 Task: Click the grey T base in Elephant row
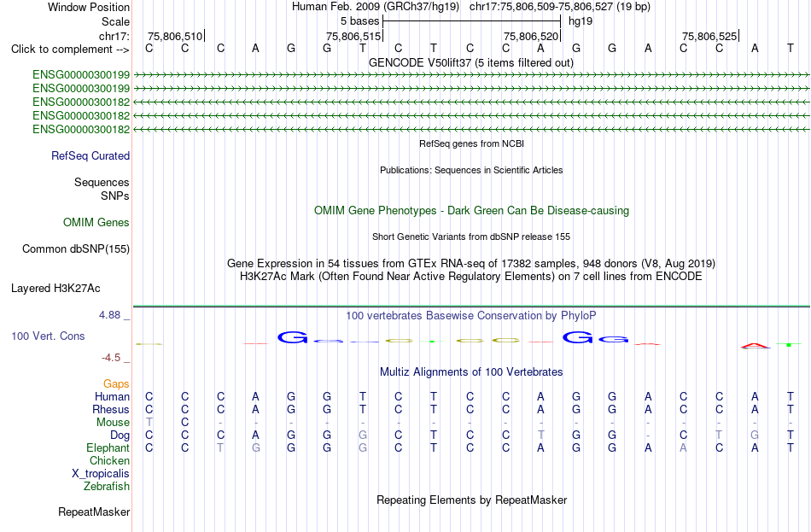click(221, 447)
